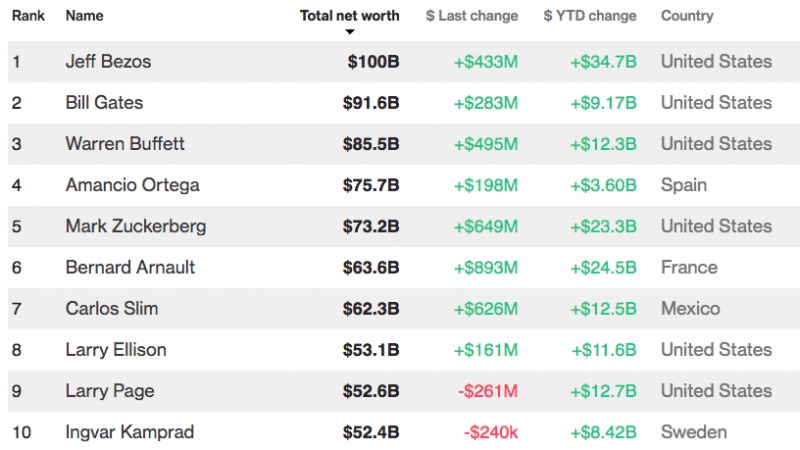This screenshot has width=800, height=450.
Task: Click Jeff Bezos's $100B net worth
Action: (x=373, y=62)
